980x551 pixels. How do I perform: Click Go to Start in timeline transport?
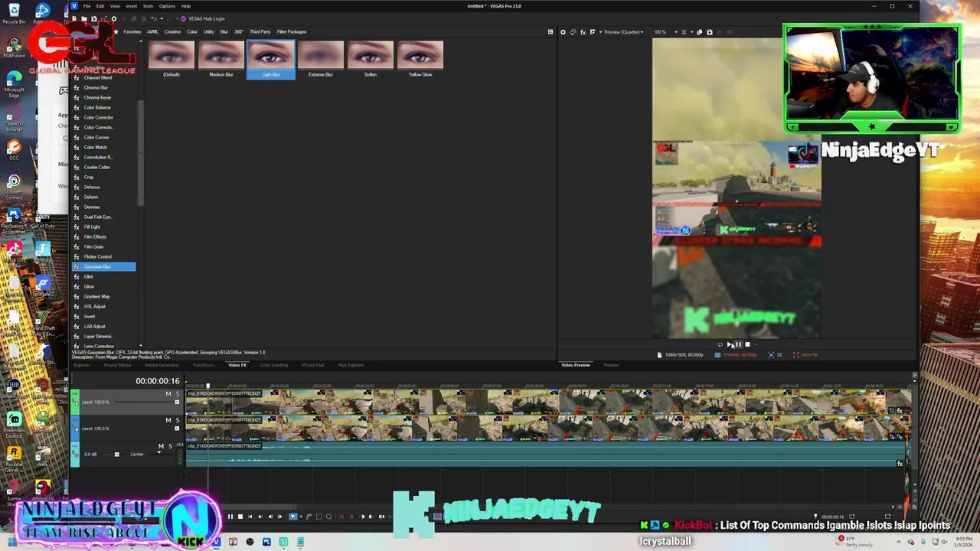tap(250, 517)
